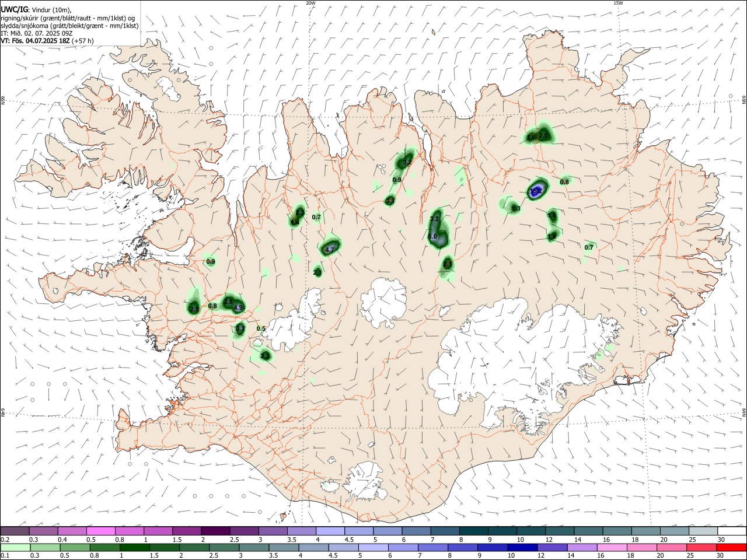Click the pale mint green first lower-legend swatch
Screen dimensions: 747x560
[x=15, y=547]
